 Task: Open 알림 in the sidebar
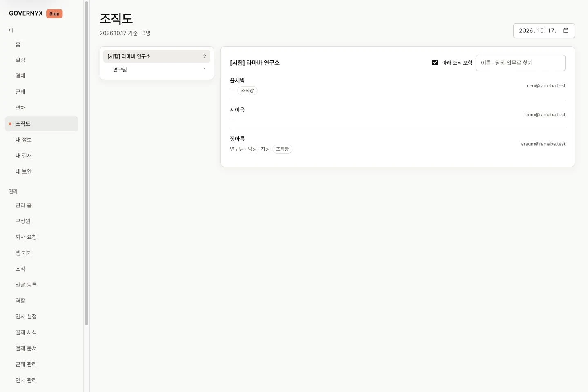pos(42,60)
